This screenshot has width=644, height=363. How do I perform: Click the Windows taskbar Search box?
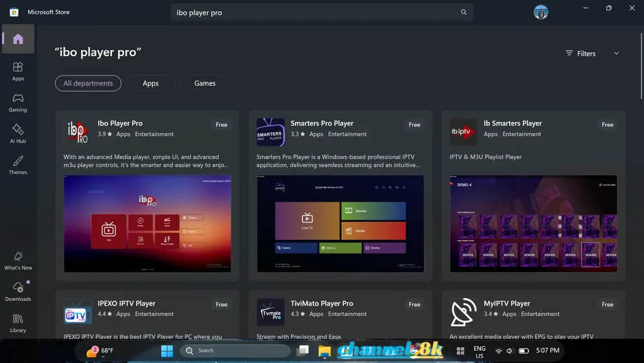[235, 351]
